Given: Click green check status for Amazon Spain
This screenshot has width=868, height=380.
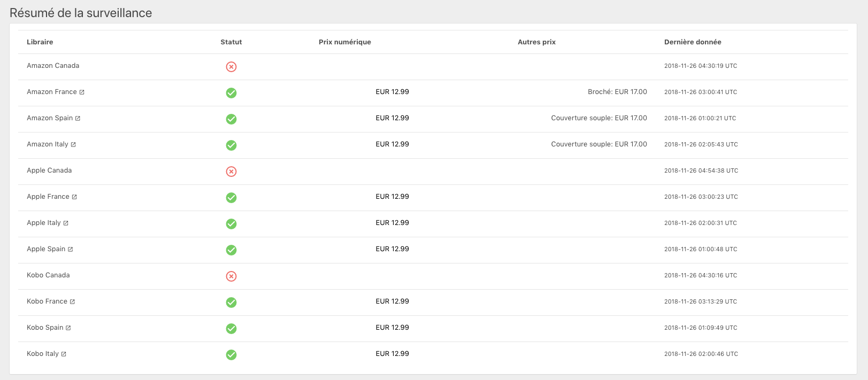Looking at the screenshot, I should tap(231, 119).
